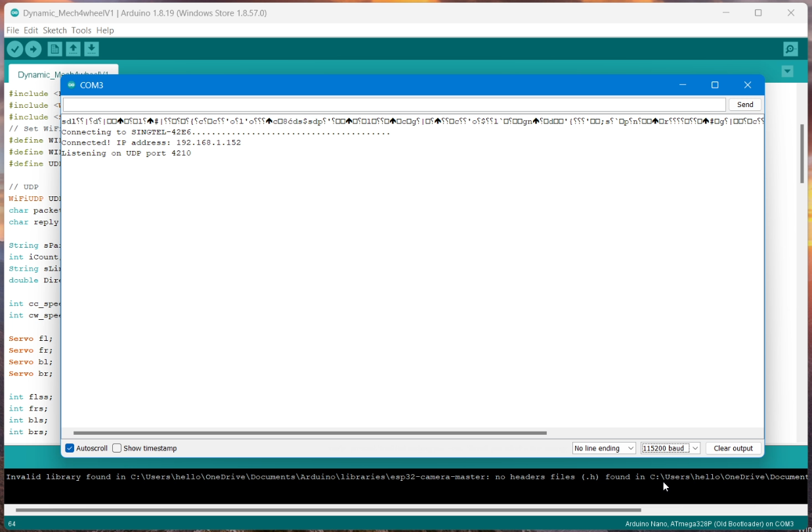Click the Arduino Nano board status text
This screenshot has height=532, width=812.
pos(709,524)
